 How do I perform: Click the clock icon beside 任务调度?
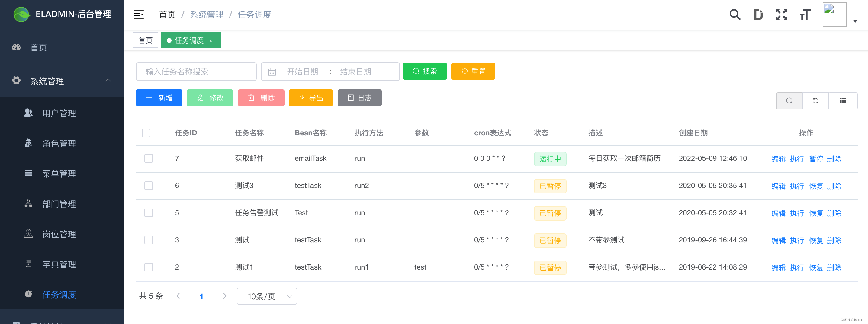click(x=28, y=294)
